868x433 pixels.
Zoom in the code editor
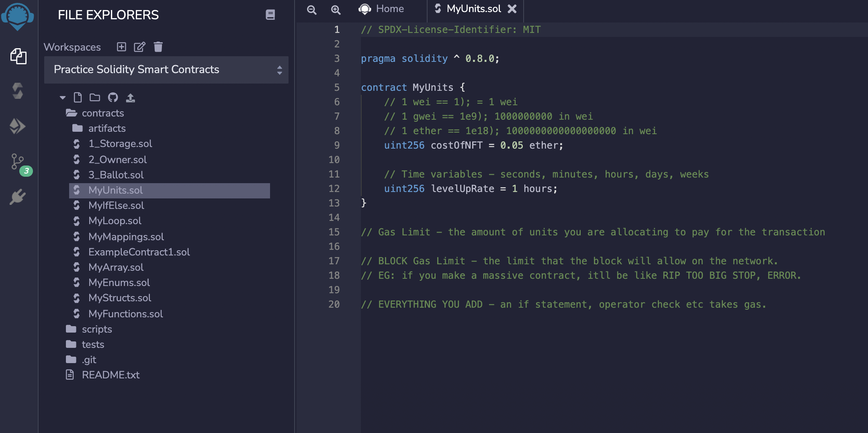[x=336, y=10]
